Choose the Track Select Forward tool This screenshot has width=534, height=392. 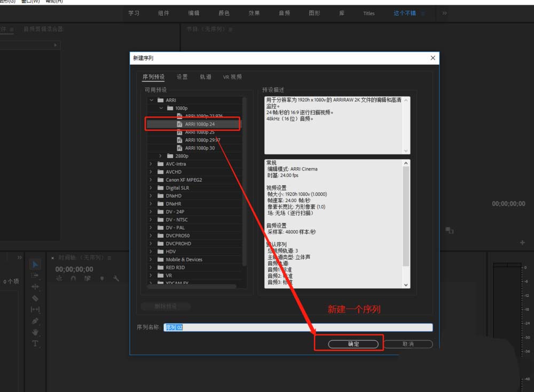pyautogui.click(x=35, y=276)
